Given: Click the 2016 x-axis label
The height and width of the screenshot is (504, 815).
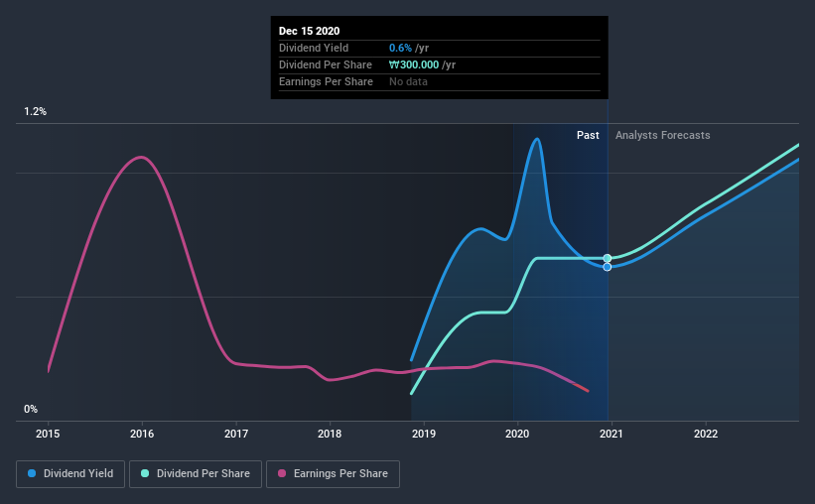Looking at the screenshot, I should coord(142,434).
